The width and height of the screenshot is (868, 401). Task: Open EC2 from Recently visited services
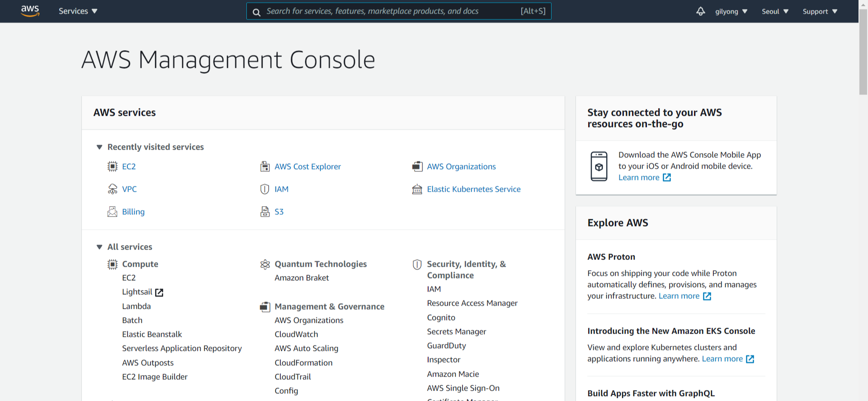(x=129, y=166)
